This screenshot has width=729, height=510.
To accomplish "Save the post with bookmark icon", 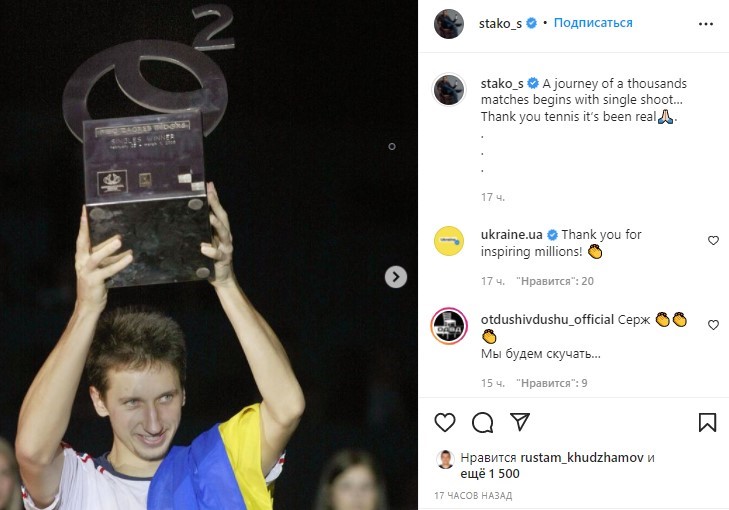I will pyautogui.click(x=707, y=422).
